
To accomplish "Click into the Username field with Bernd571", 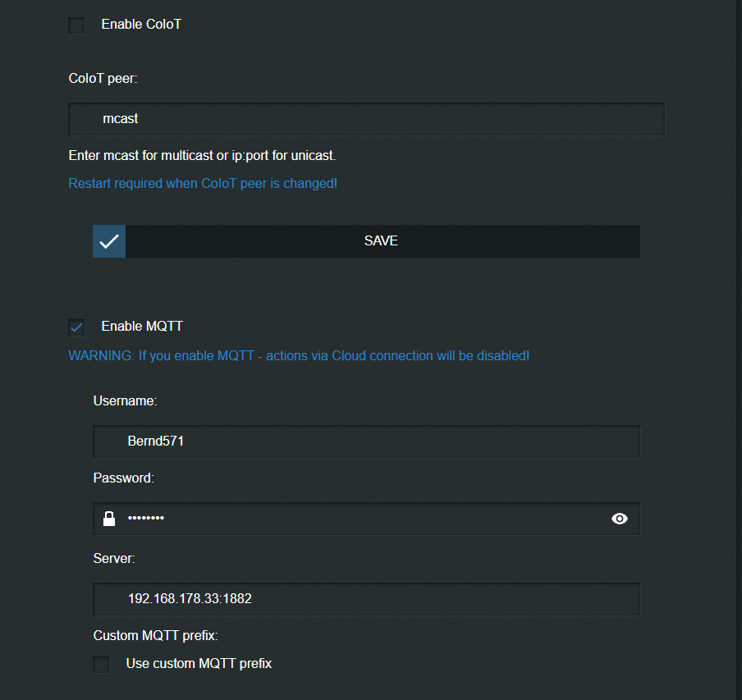I will click(x=366, y=442).
